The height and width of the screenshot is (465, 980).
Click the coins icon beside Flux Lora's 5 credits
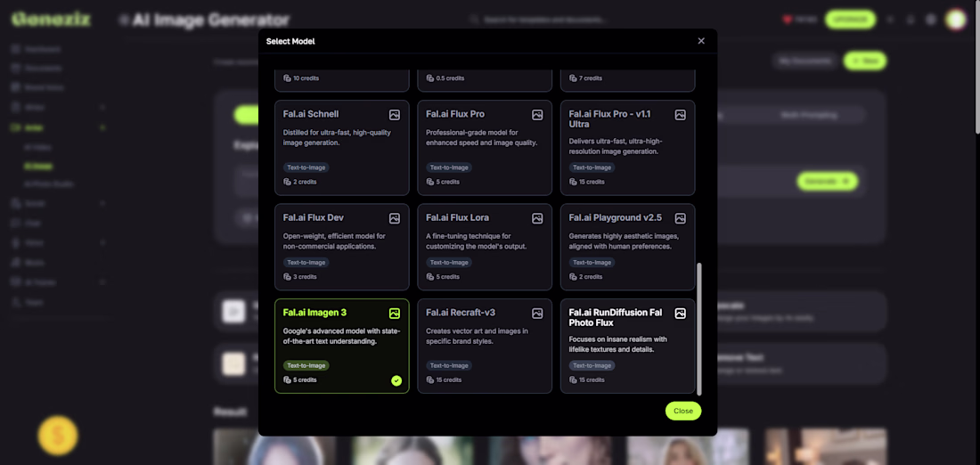tap(430, 277)
